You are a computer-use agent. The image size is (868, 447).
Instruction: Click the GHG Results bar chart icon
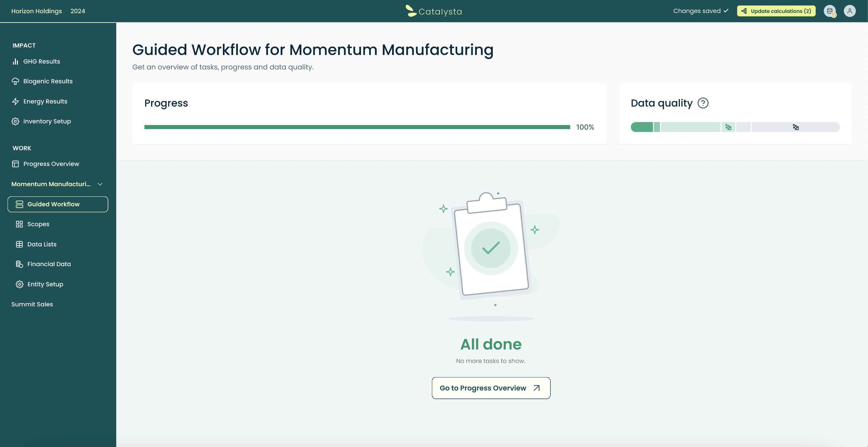click(15, 61)
